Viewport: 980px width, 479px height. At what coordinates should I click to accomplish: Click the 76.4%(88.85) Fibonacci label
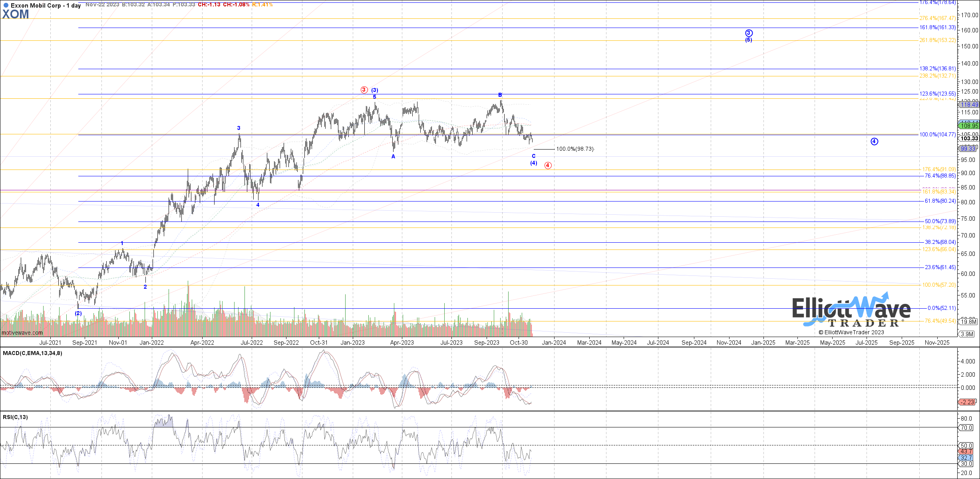pos(940,176)
